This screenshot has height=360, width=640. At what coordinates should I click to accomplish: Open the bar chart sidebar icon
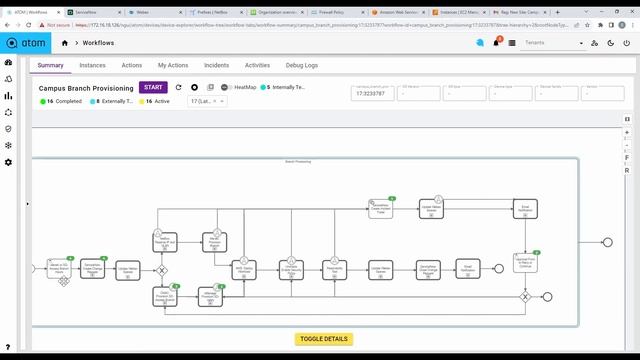pos(8,96)
